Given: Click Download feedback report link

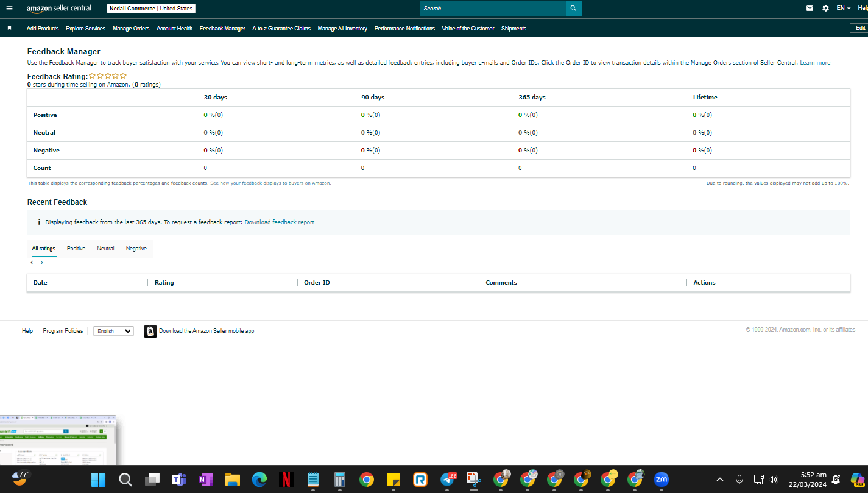Looking at the screenshot, I should coord(280,222).
